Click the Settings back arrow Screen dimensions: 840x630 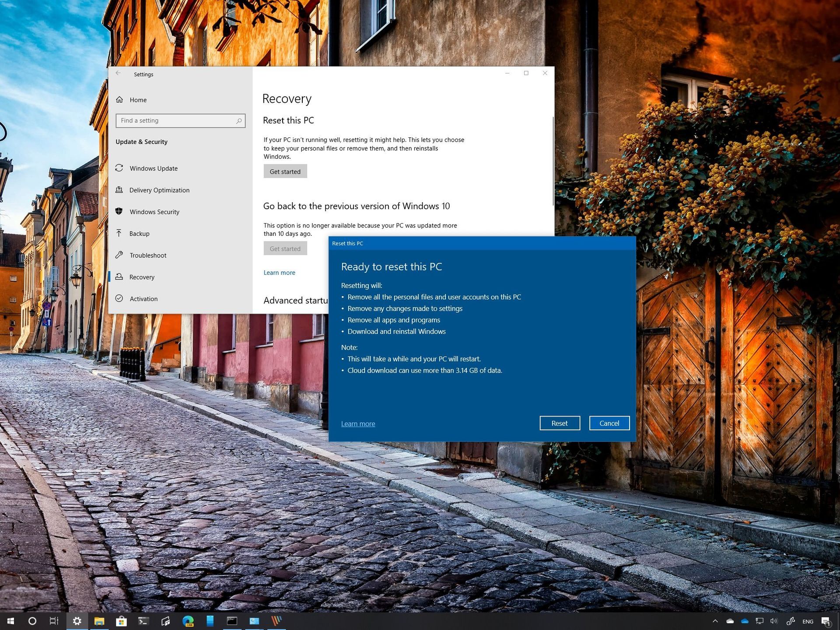pyautogui.click(x=118, y=73)
